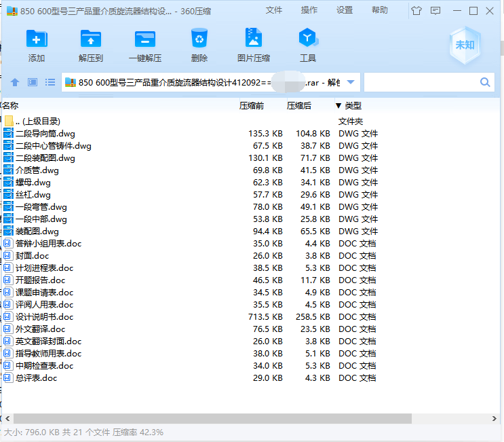Open the 操作 menu
Viewport: 504px width, 442px height.
click(x=309, y=10)
